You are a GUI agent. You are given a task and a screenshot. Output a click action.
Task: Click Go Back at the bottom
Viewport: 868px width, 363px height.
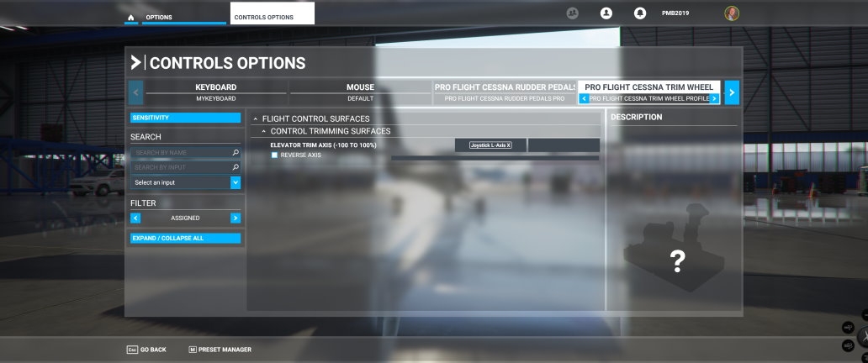(x=146, y=350)
